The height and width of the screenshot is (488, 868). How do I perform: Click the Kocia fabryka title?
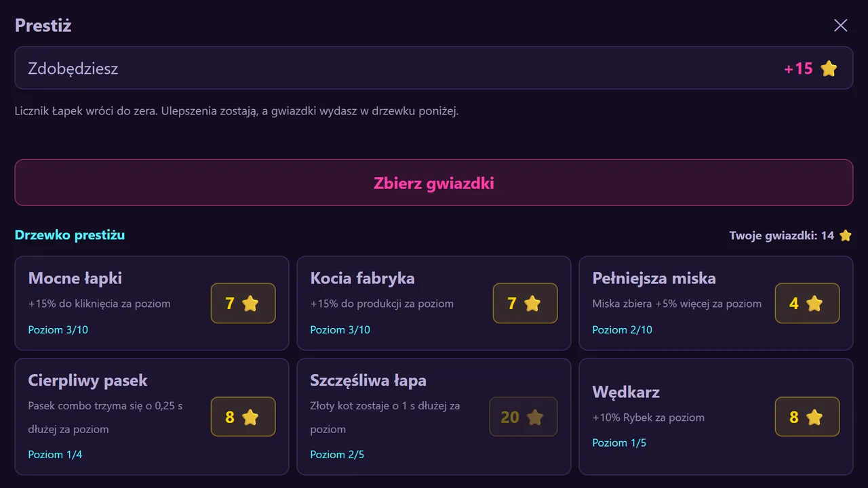tap(363, 279)
